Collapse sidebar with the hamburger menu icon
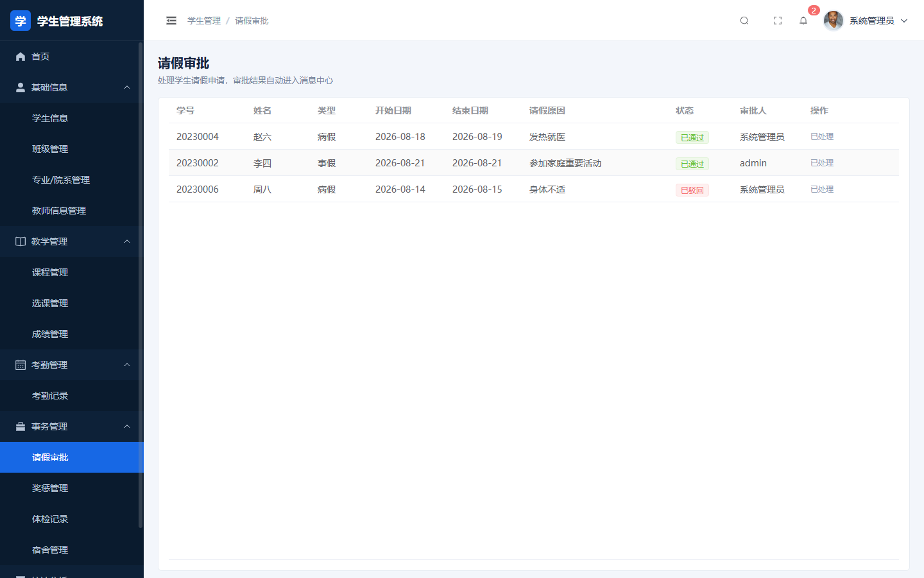The height and width of the screenshot is (578, 924). [171, 21]
